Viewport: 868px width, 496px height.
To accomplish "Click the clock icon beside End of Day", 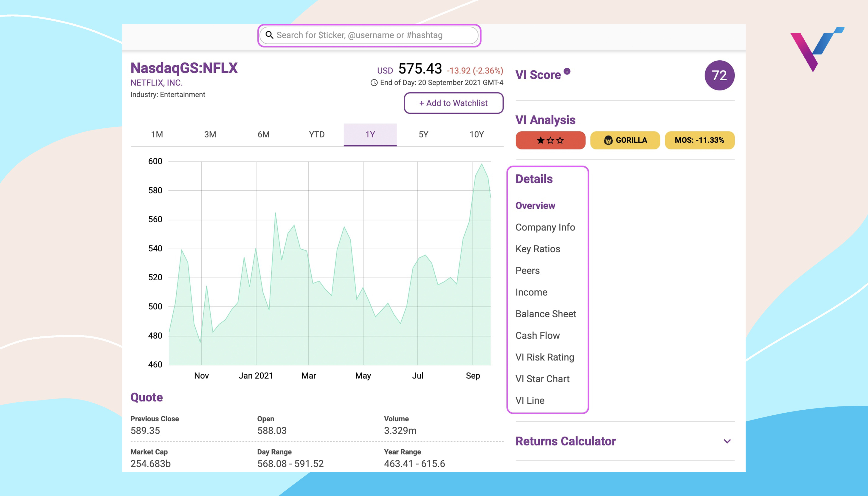I will (x=374, y=83).
